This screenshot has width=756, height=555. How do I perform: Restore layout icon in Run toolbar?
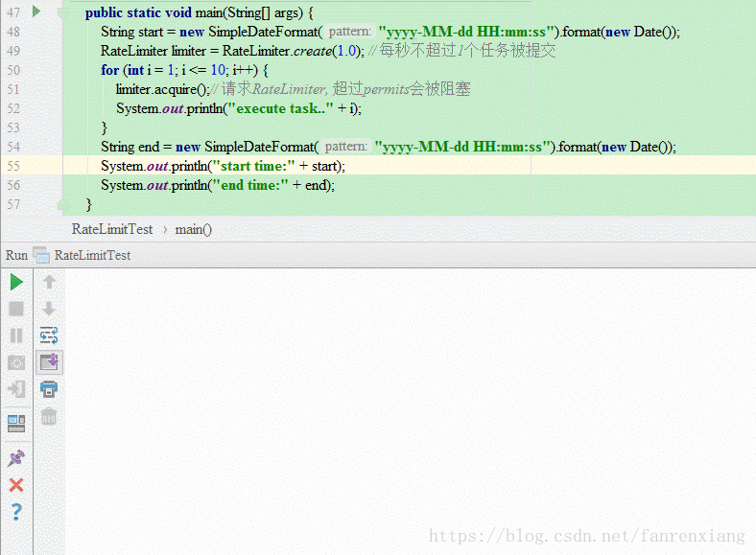point(16,424)
